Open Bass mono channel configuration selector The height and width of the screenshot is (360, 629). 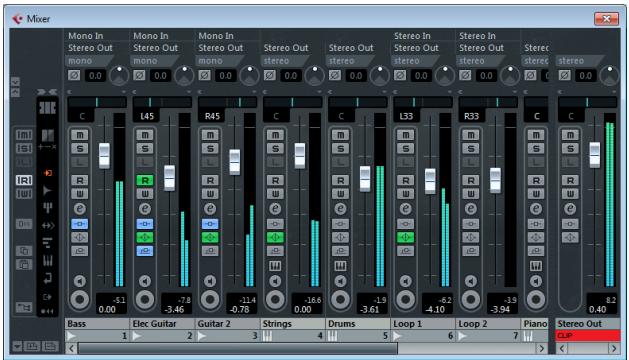pos(89,61)
